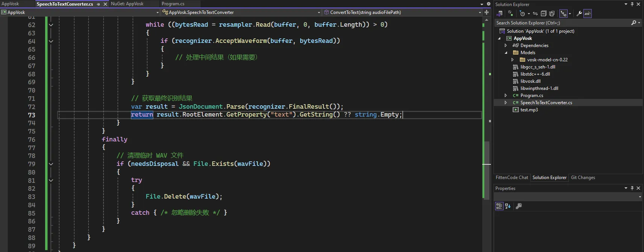Switch to the Git Changes tab
Viewport: 644px width, 252px height.
[583, 178]
